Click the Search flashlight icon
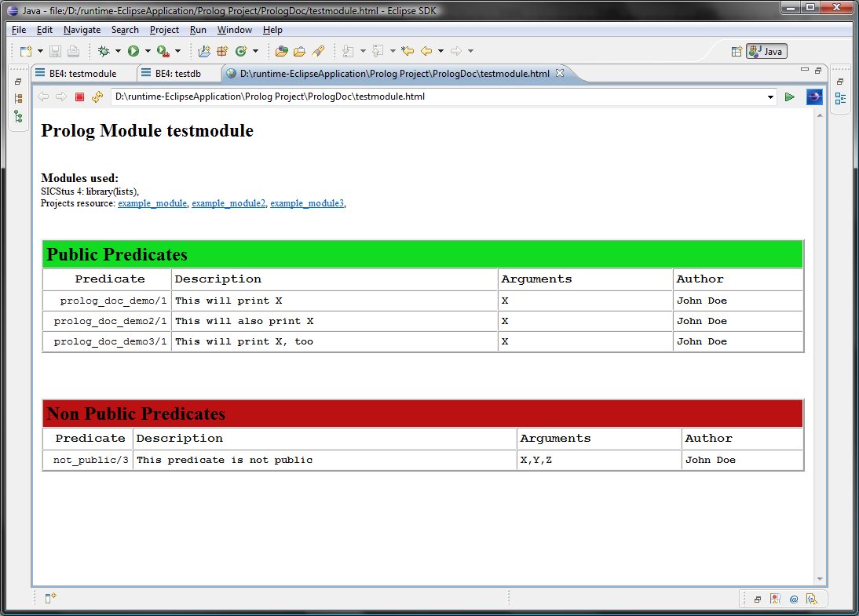This screenshot has width=859, height=616. coord(318,51)
